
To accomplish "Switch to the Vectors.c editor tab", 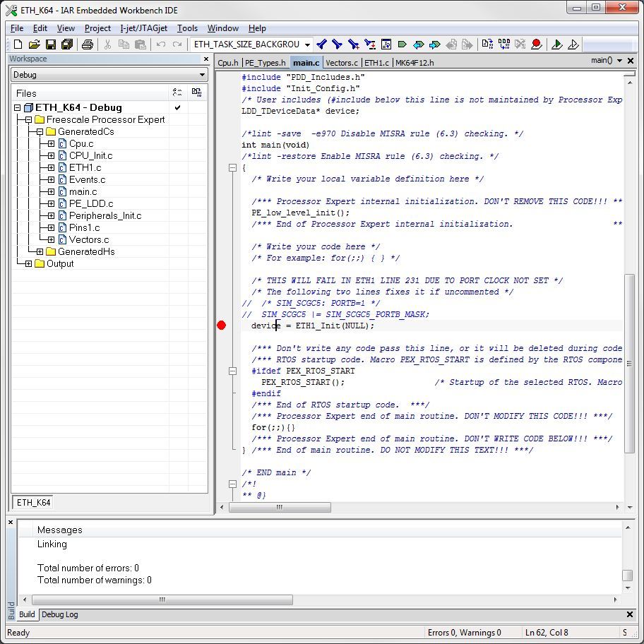I will 341,63.
